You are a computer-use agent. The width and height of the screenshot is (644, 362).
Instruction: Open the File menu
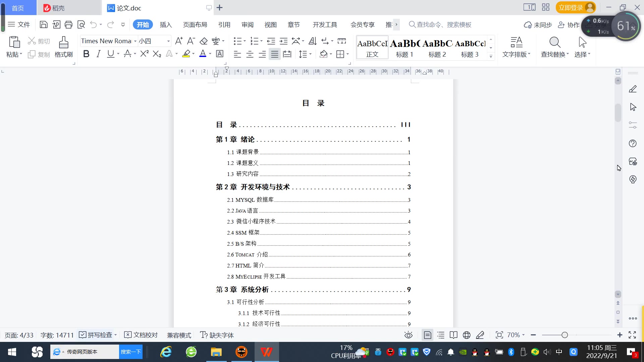coord(19,24)
